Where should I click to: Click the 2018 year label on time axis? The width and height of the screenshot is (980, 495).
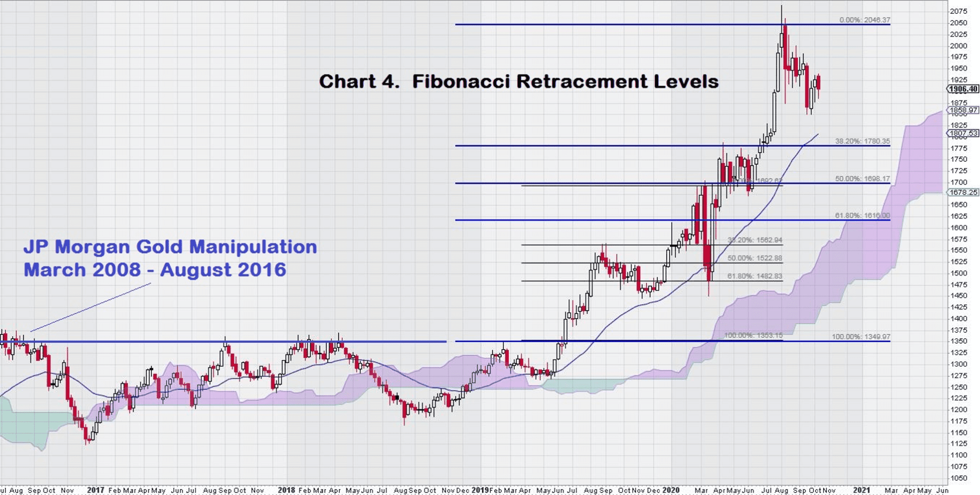(286, 490)
